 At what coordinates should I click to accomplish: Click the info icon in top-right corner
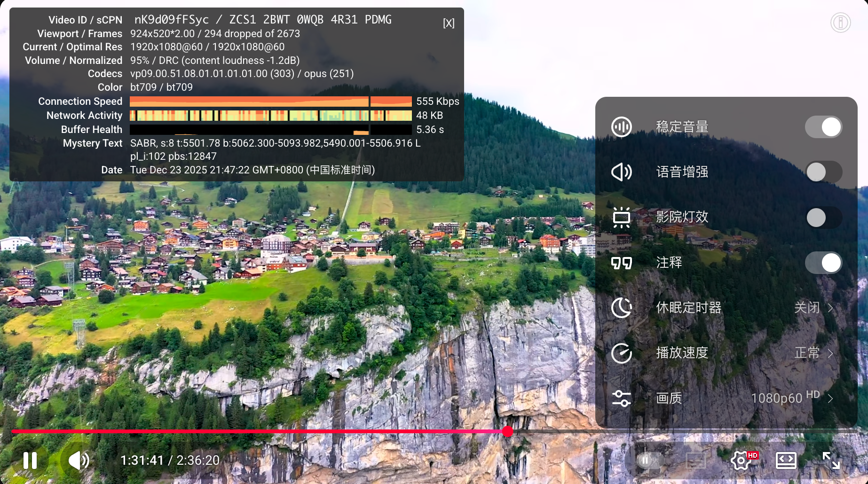tap(840, 23)
